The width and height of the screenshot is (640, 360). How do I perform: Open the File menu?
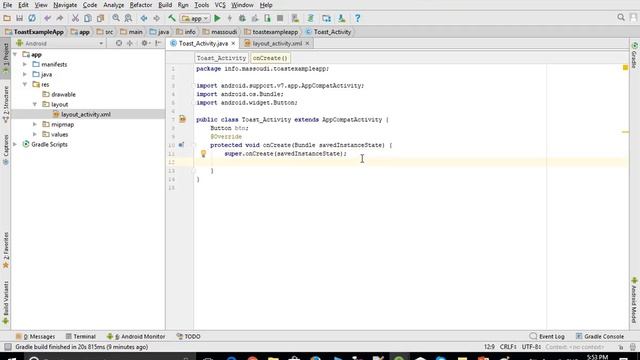[7, 5]
